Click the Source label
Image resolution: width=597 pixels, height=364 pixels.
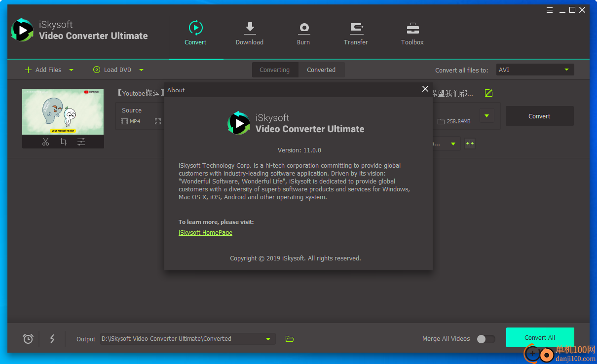[x=132, y=110]
